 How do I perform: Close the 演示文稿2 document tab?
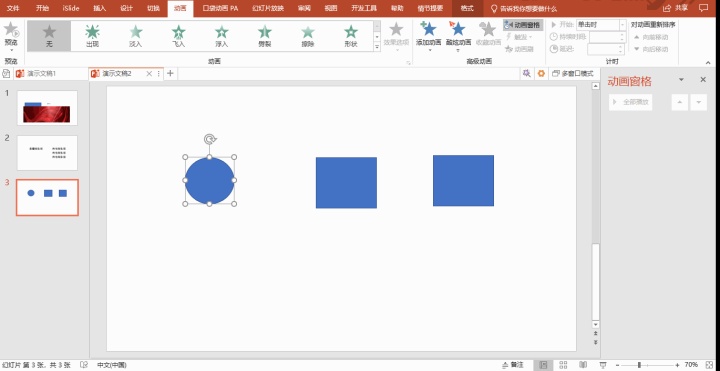point(149,73)
